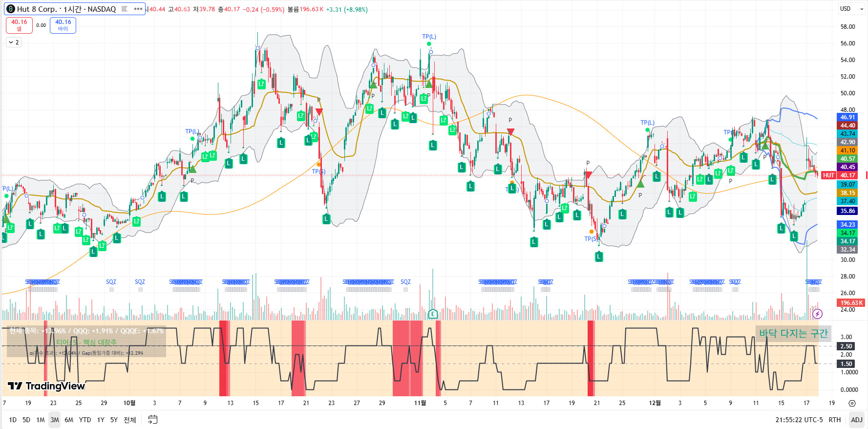Select the 1Y time range
This screenshot has width=868, height=429.
(101, 420)
